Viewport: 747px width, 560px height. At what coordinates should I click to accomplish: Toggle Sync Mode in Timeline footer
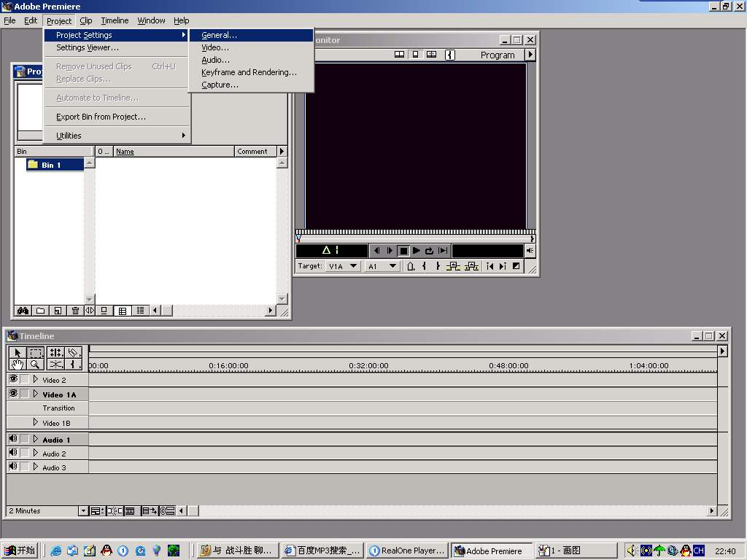coord(167,511)
